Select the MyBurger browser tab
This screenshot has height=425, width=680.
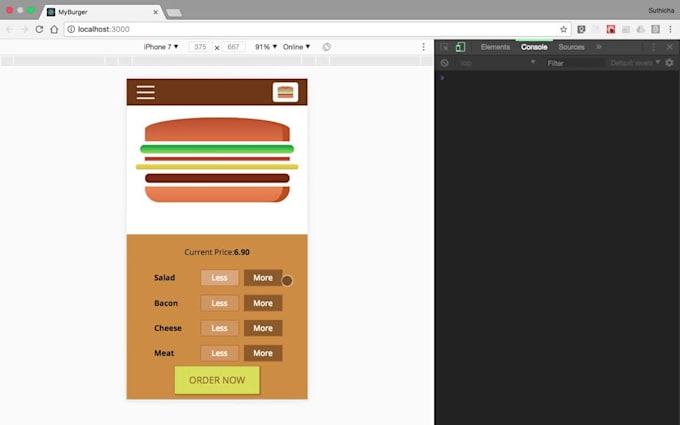pyautogui.click(x=102, y=12)
